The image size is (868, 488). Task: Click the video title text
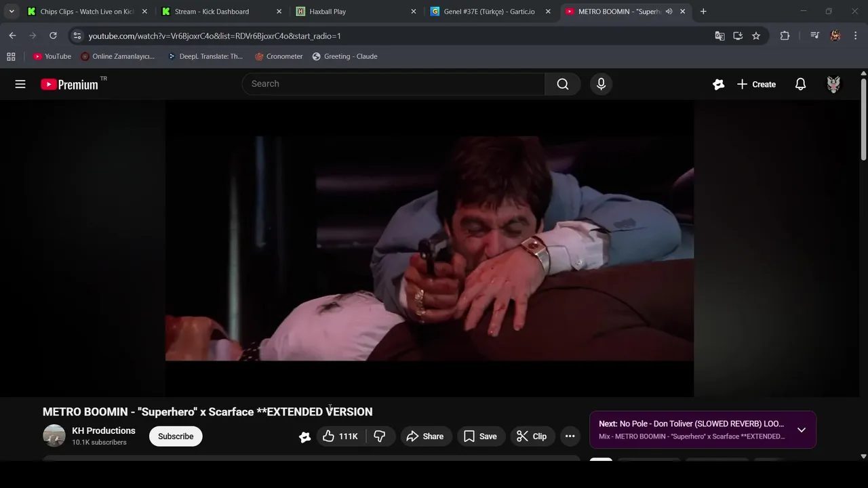[x=208, y=411]
